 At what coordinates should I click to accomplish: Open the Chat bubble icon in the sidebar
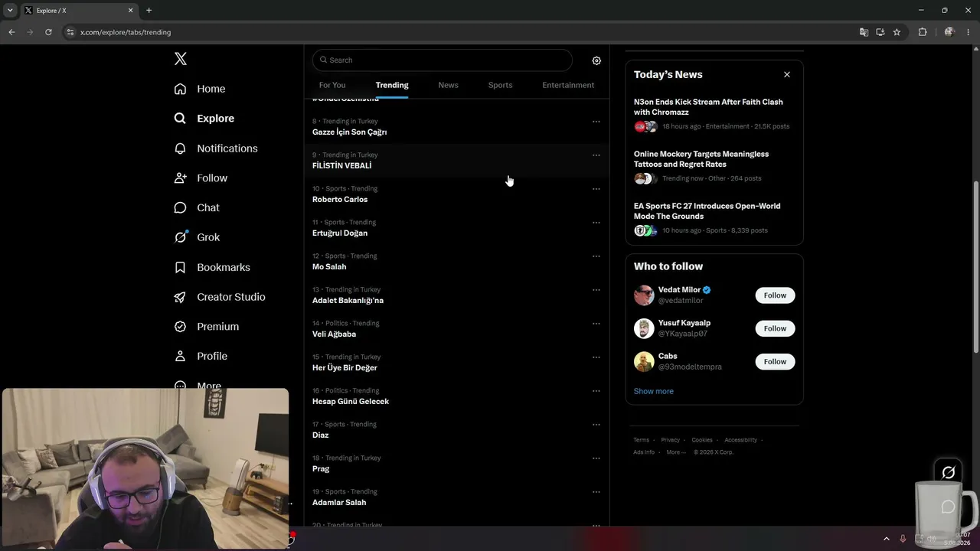click(x=180, y=208)
